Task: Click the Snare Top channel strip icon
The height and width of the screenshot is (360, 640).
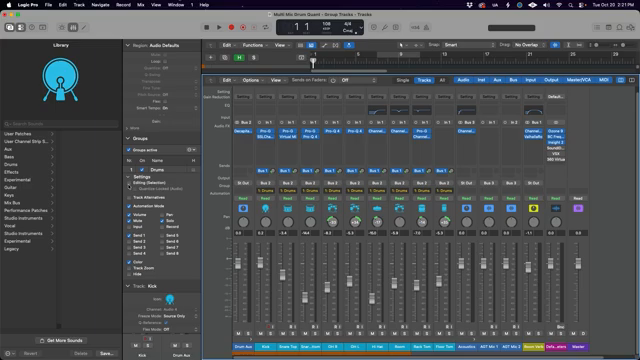Action: click(288, 208)
